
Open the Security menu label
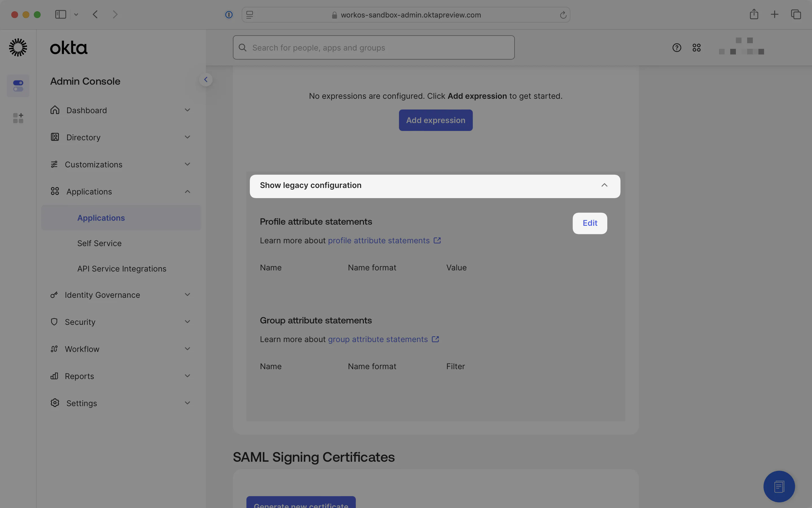click(x=80, y=322)
